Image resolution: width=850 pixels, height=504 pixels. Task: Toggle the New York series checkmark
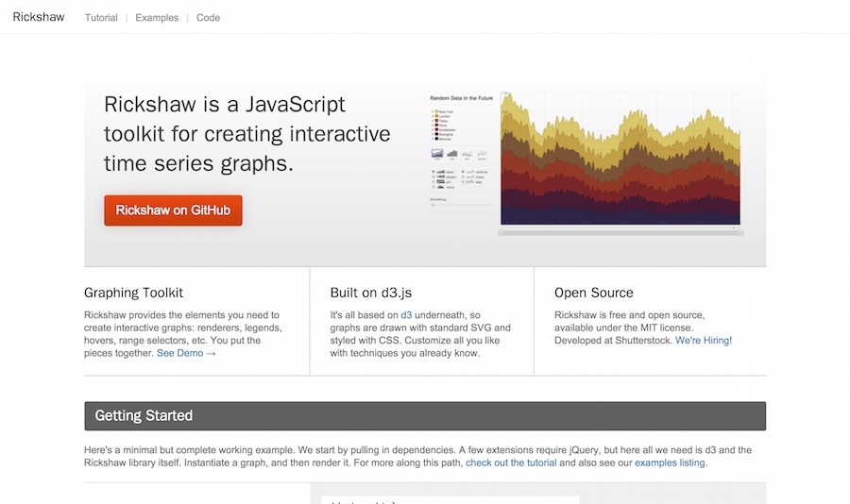pos(433,111)
